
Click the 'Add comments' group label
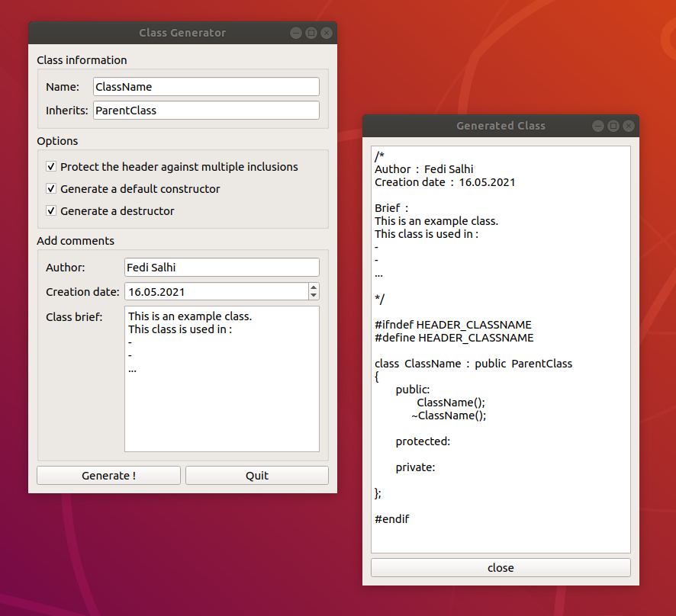pos(76,241)
